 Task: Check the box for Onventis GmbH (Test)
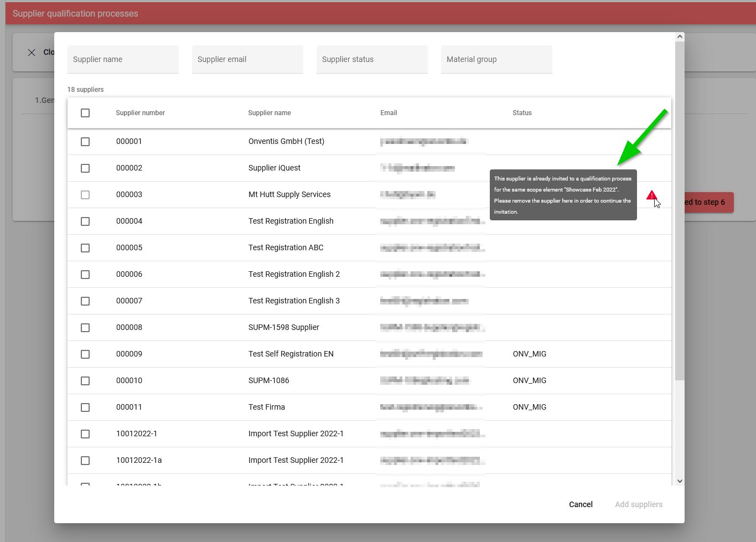(x=85, y=142)
